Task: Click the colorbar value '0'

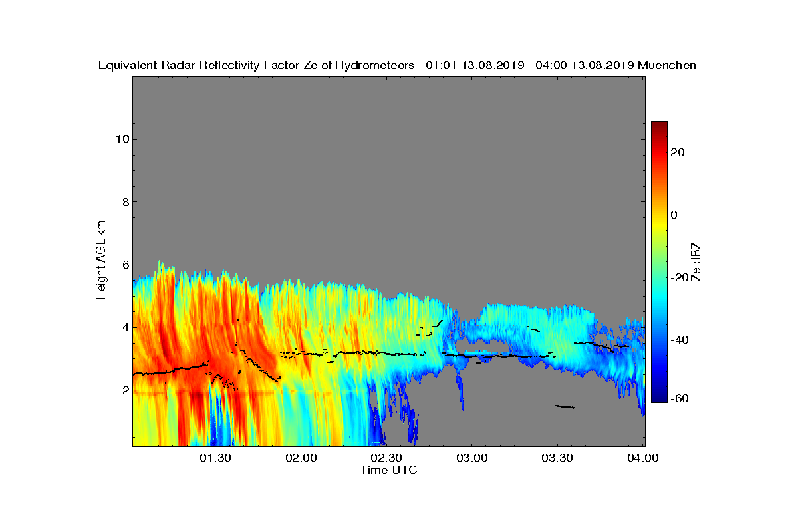Action: click(x=675, y=215)
